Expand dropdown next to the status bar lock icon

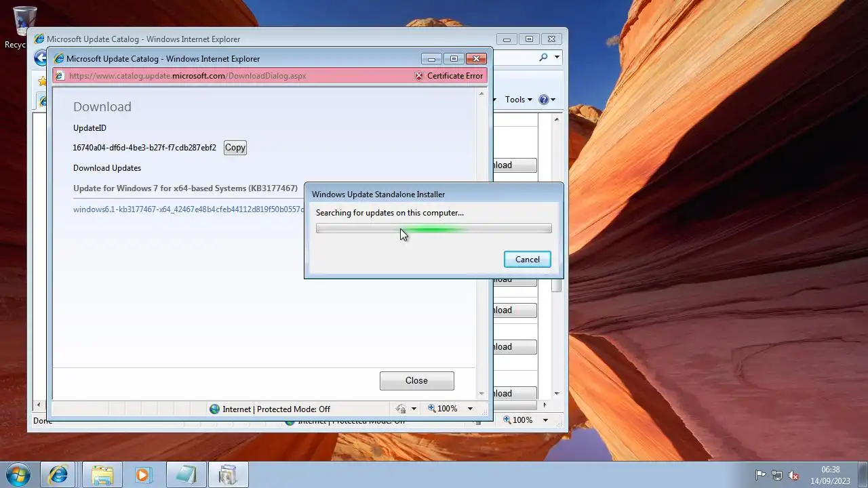pyautogui.click(x=414, y=409)
